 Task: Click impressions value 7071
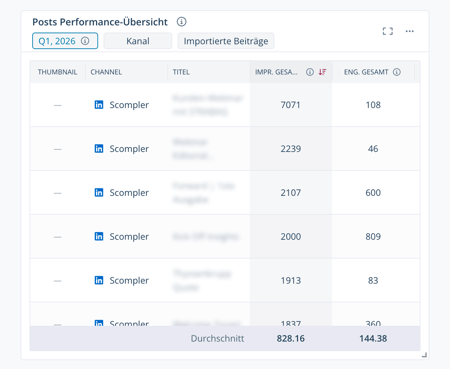[x=290, y=105]
